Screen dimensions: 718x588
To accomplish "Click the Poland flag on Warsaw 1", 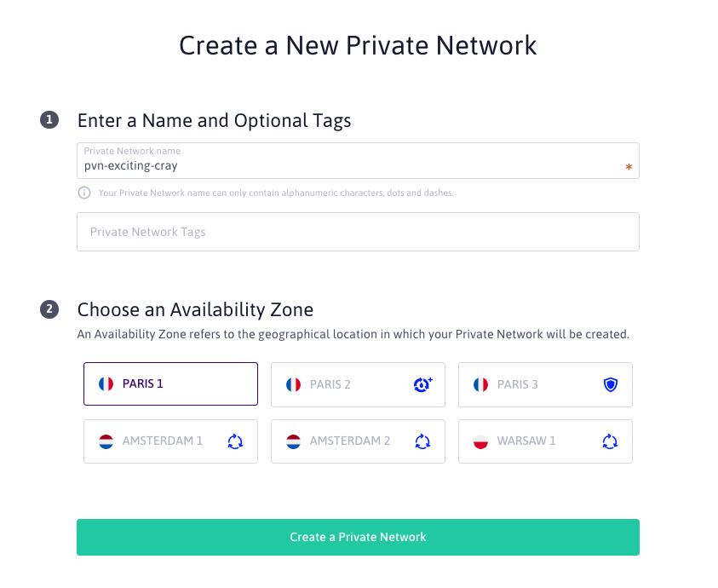I will (x=481, y=441).
